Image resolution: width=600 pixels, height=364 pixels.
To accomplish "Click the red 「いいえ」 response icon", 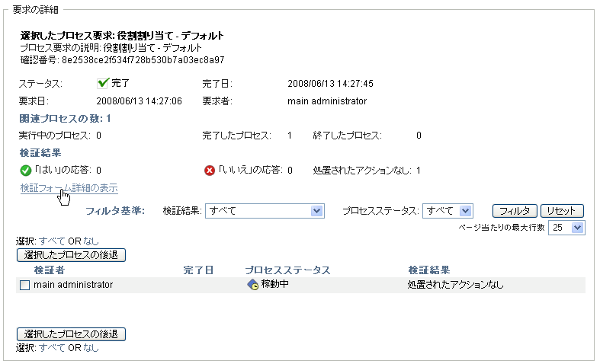I will coord(210,170).
